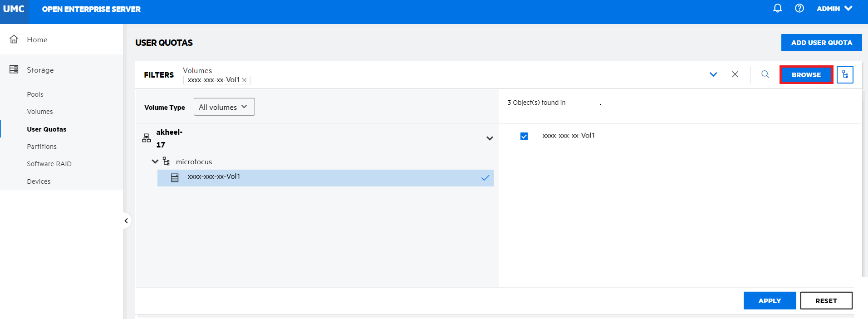
Task: Collapse the akheel-17 server section
Action: coord(489,138)
